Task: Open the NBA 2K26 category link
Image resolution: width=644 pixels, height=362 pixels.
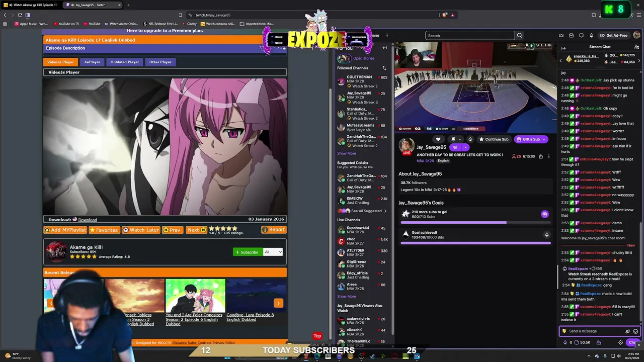Action: [x=425, y=161]
